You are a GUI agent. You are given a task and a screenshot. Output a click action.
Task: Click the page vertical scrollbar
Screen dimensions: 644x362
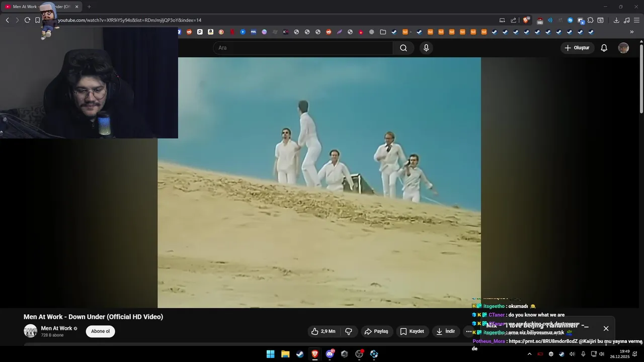click(641, 78)
